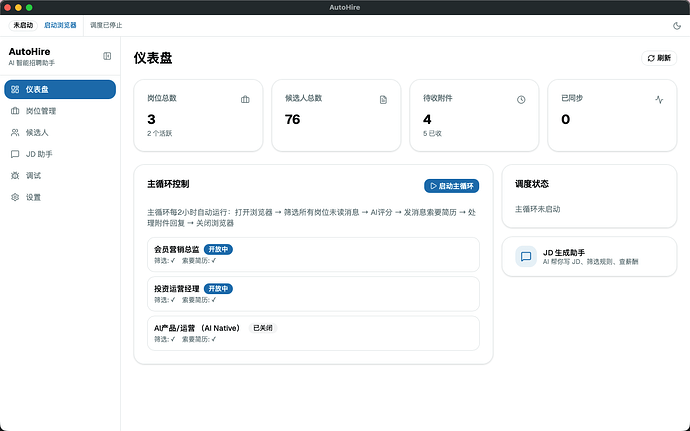Start the loop with 启动主循环
The image size is (690, 431).
point(451,186)
